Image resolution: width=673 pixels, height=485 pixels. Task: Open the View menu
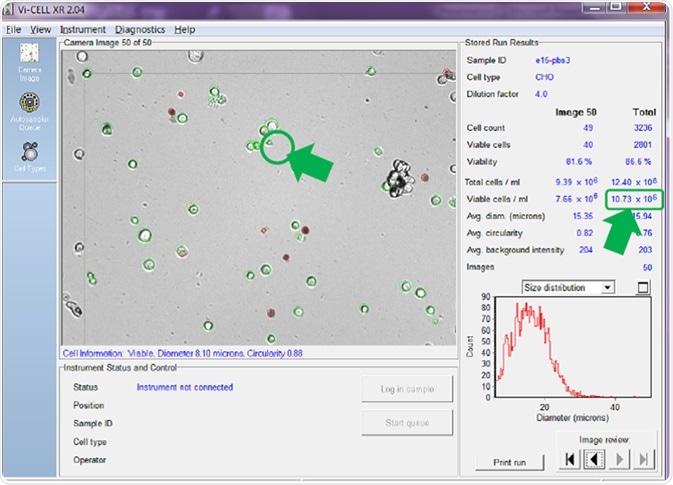pos(40,30)
